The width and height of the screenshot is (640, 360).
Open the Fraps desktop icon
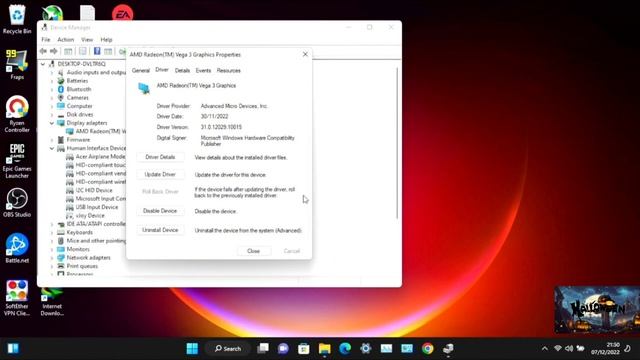[x=17, y=64]
